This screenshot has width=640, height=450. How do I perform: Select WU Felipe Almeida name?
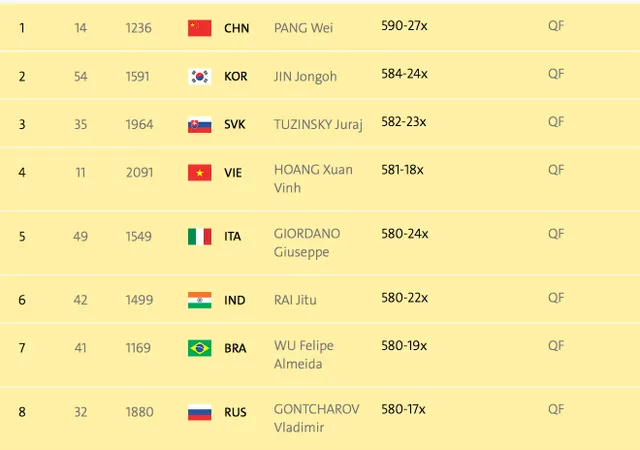(304, 354)
